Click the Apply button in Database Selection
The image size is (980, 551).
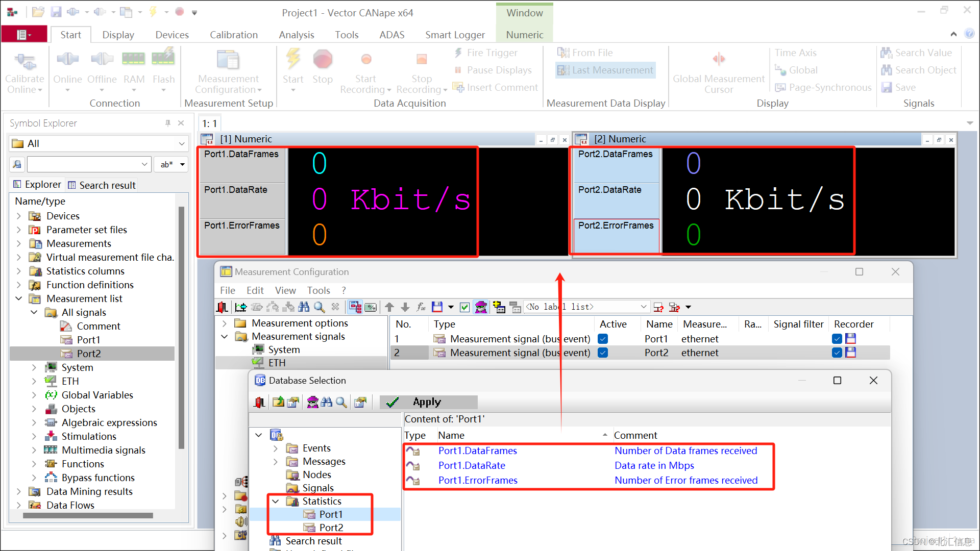[x=428, y=403]
